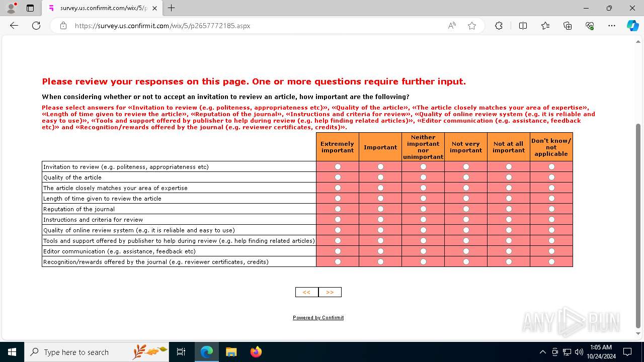
Task: Open volume control tray icon
Action: 579,352
